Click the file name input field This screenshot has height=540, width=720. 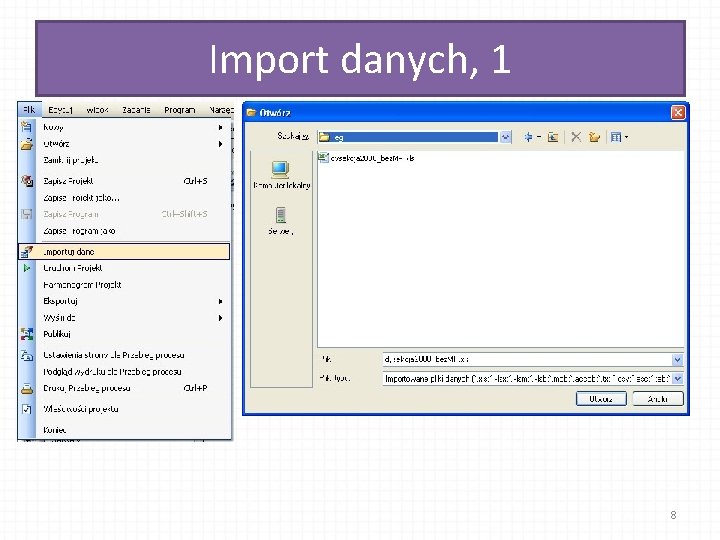(527, 359)
